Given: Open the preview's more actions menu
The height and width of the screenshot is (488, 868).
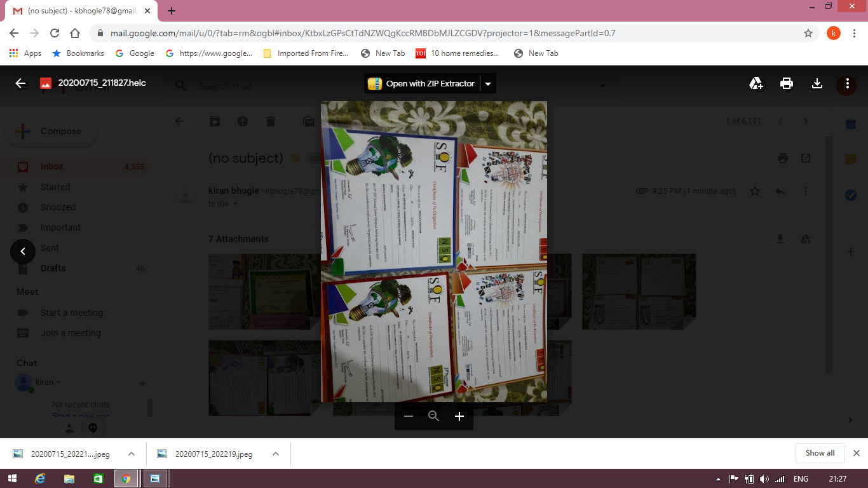Looking at the screenshot, I should (x=848, y=83).
